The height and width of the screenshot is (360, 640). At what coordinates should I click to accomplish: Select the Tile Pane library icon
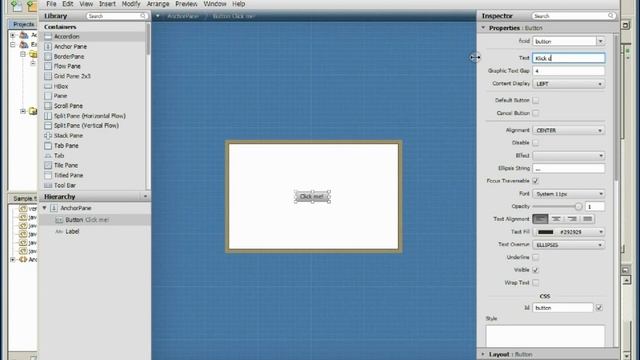point(48,165)
